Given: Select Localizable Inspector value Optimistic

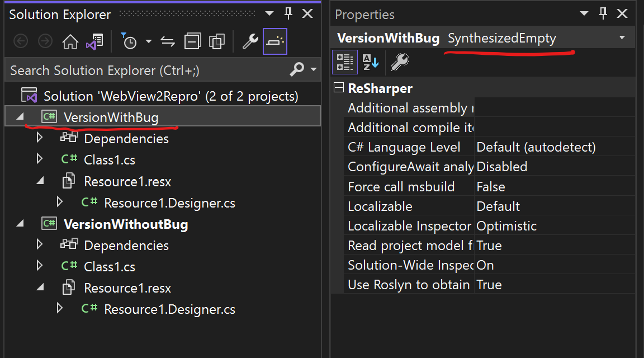Looking at the screenshot, I should pos(555,225).
